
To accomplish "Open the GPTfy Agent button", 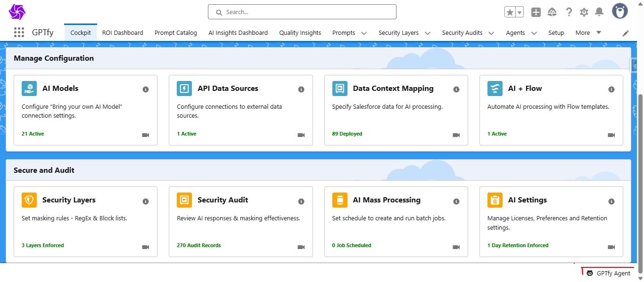I will pyautogui.click(x=608, y=273).
